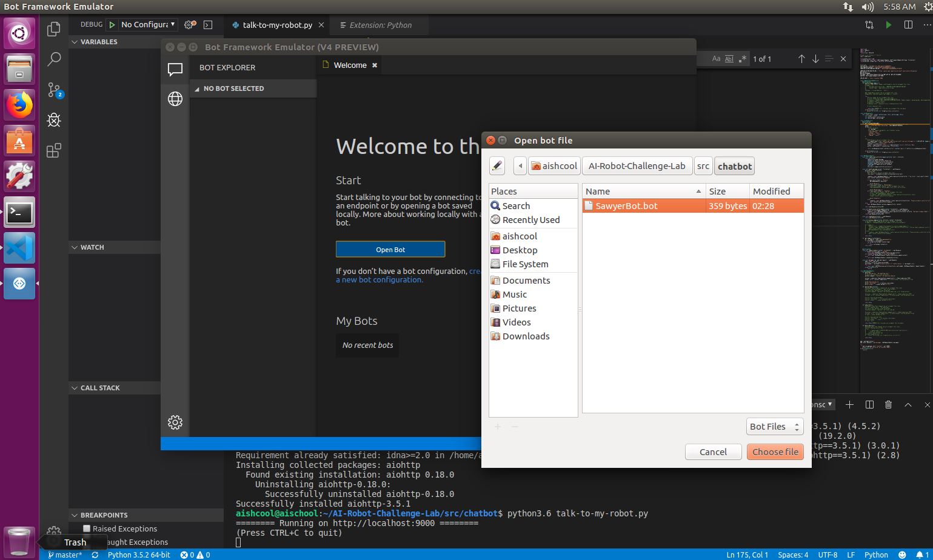Image resolution: width=933 pixels, height=560 pixels.
Task: Switch to Extension: Python tab
Action: click(x=381, y=25)
